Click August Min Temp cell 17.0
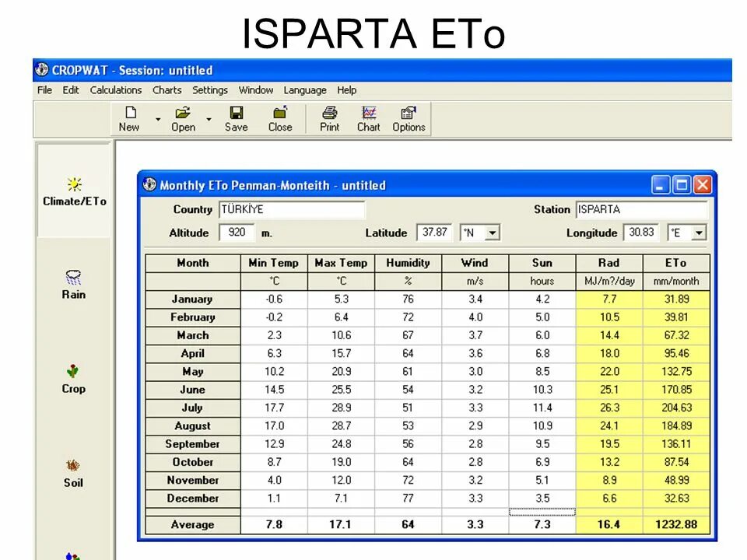This screenshot has height=560, width=747. (274, 425)
